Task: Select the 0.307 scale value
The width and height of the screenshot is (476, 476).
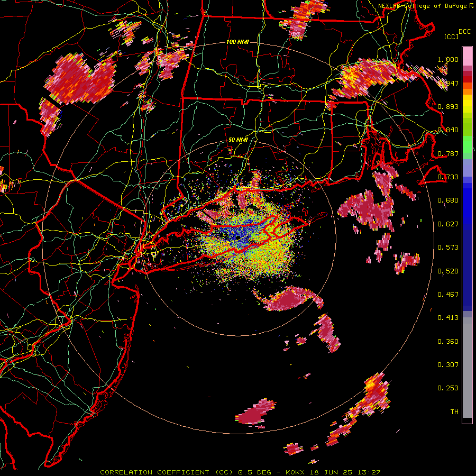Action: tap(448, 365)
